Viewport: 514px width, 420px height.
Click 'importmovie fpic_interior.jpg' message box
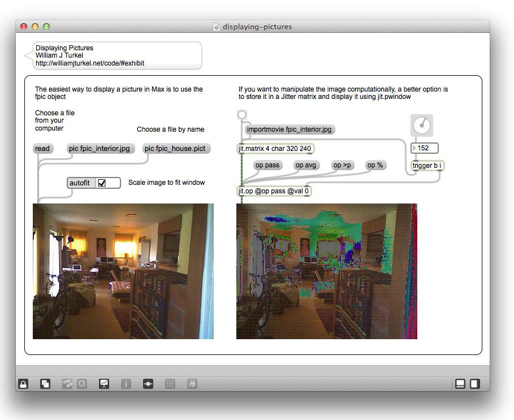coord(290,129)
